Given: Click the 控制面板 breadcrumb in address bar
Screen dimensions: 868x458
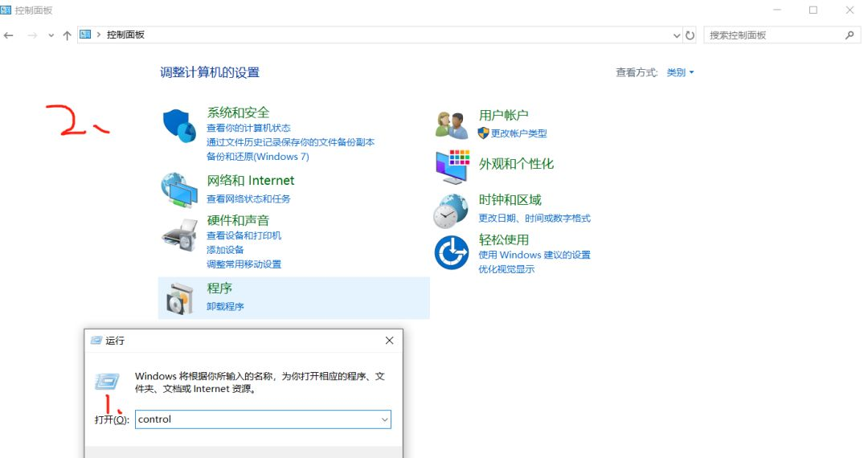Looking at the screenshot, I should pyautogui.click(x=125, y=35).
